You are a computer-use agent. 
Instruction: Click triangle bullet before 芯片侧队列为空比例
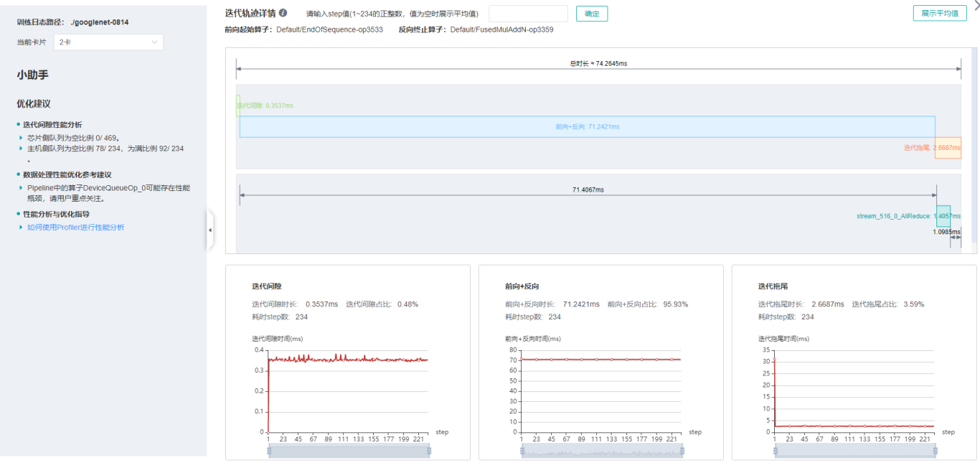21,138
